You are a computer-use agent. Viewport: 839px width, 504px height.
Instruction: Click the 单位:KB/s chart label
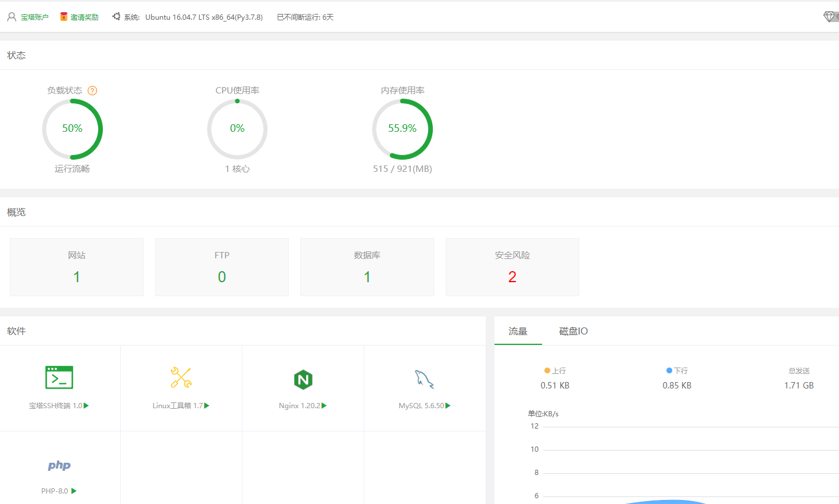pos(543,414)
